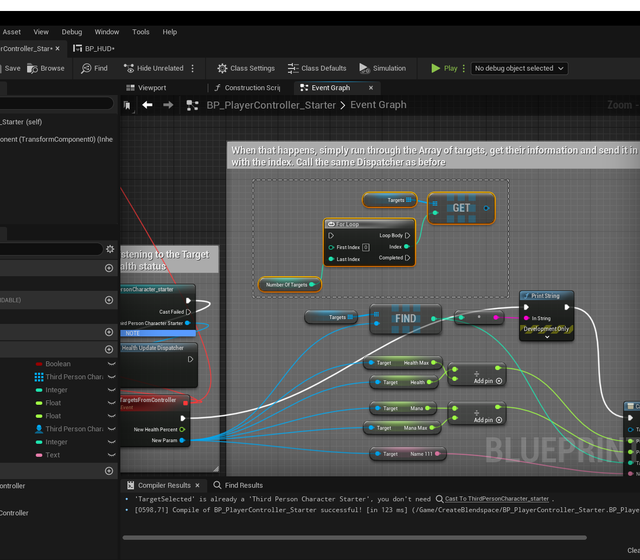Click Add pin on Mana divide node
The width and height of the screenshot is (640, 560).
point(488,420)
